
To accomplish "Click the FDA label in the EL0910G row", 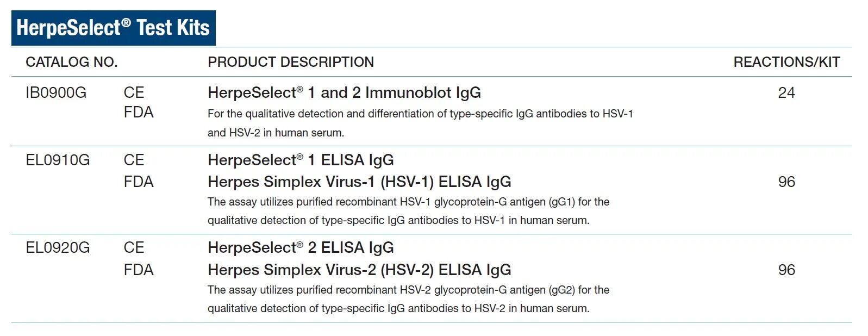I will (139, 182).
